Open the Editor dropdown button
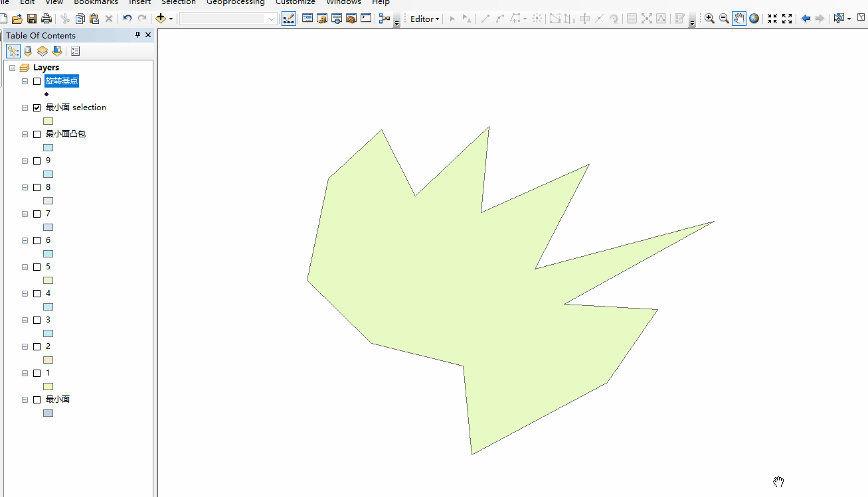The image size is (868, 497). pyautogui.click(x=425, y=19)
